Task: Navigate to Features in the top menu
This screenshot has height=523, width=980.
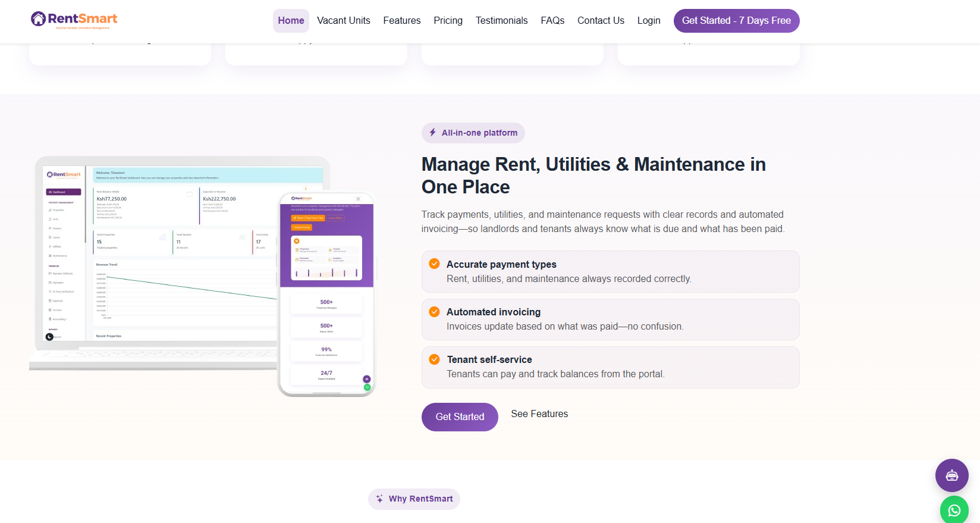Action: coord(402,21)
